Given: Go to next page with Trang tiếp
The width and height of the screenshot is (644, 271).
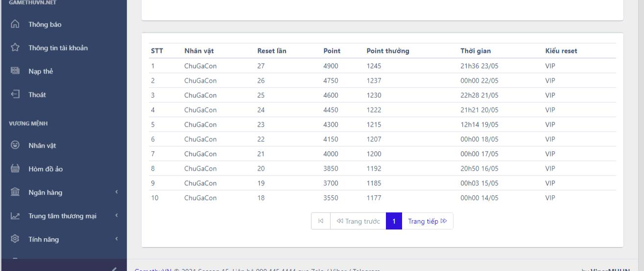Looking at the screenshot, I should 428,221.
